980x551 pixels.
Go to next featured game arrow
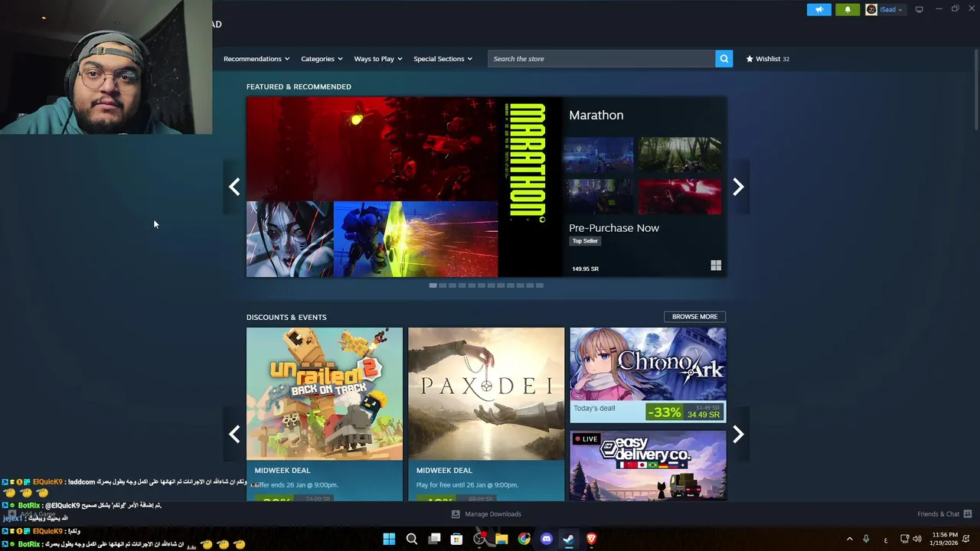point(738,187)
